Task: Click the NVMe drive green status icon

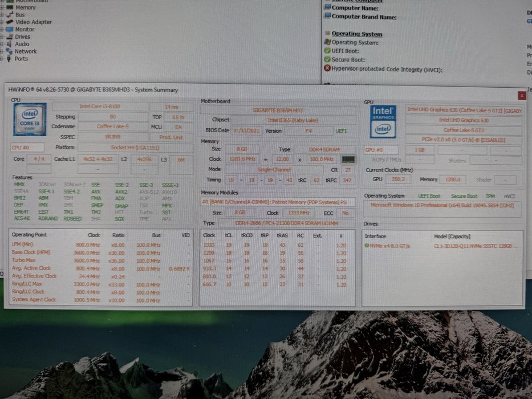Action: point(367,245)
